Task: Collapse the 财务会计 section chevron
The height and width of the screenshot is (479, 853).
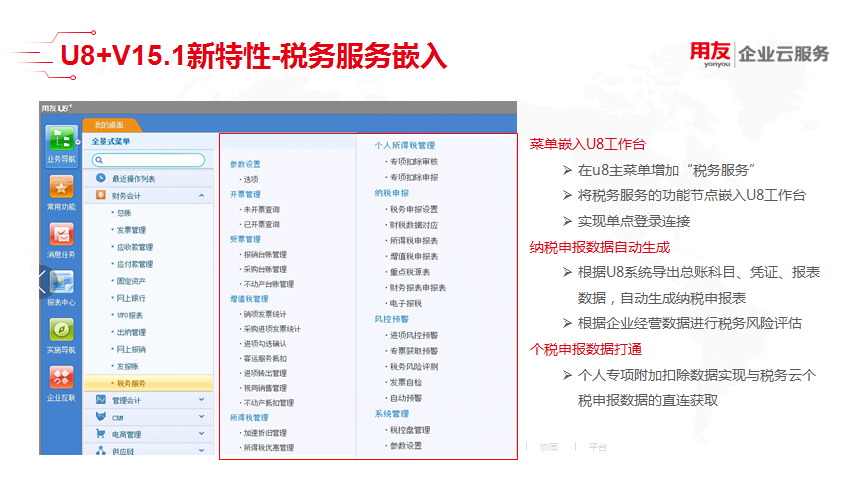Action: (x=201, y=195)
